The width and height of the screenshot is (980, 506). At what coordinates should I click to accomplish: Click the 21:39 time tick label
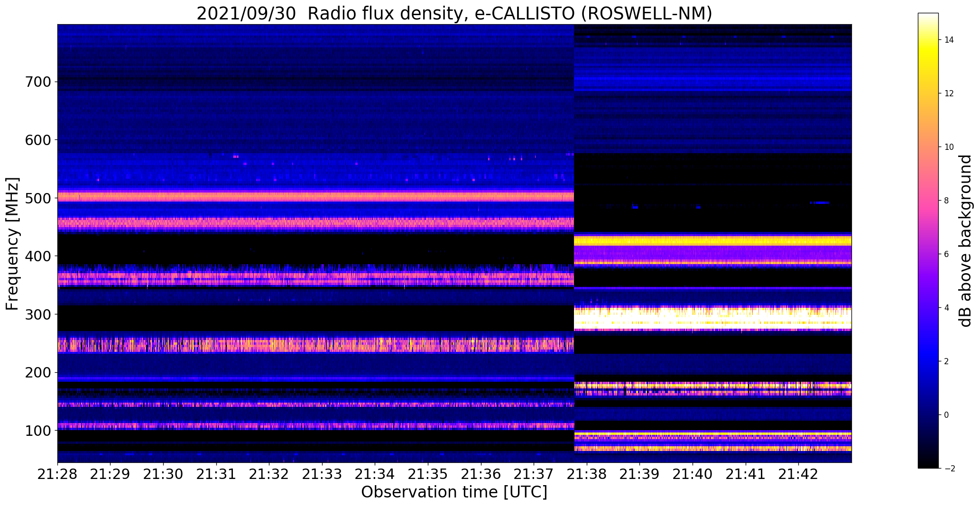pyautogui.click(x=640, y=474)
